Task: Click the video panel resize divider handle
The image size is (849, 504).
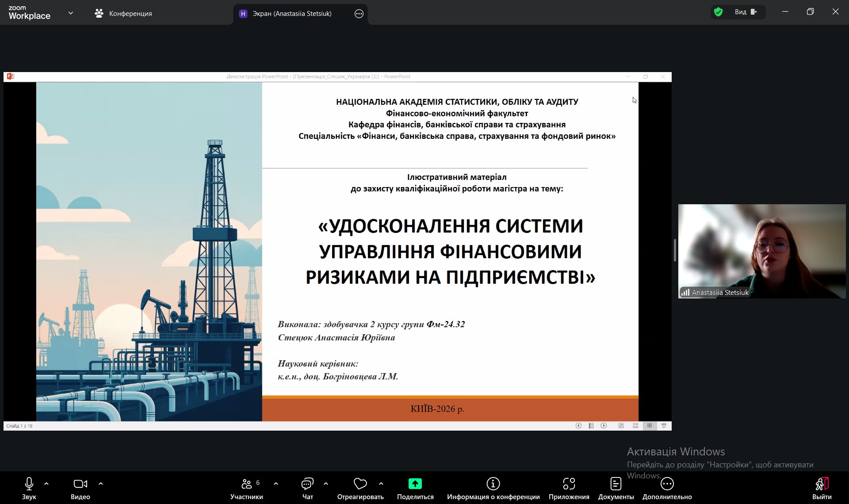Action: 675,251
